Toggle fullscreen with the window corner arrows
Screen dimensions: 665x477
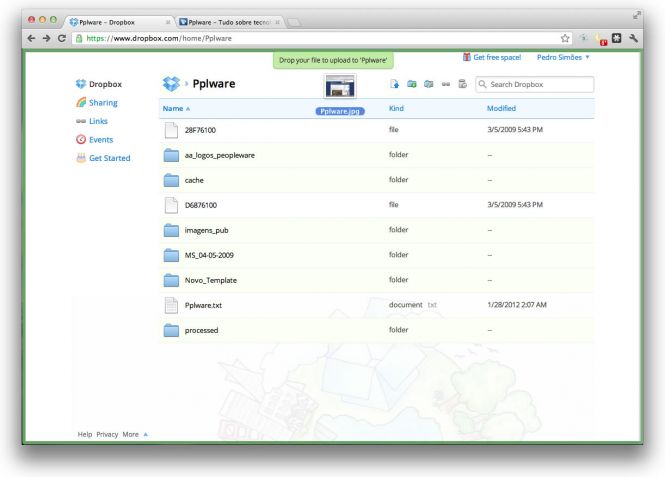[x=636, y=15]
